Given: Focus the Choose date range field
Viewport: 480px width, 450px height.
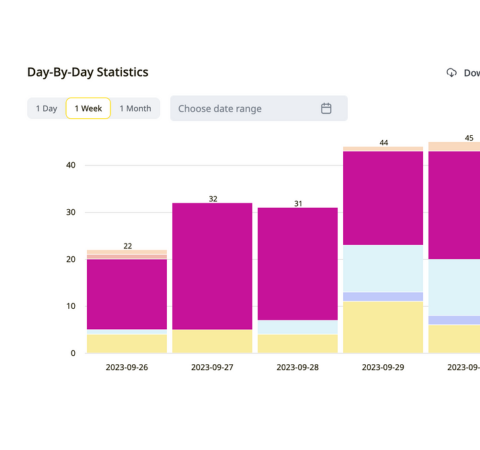Looking at the screenshot, I should point(259,108).
